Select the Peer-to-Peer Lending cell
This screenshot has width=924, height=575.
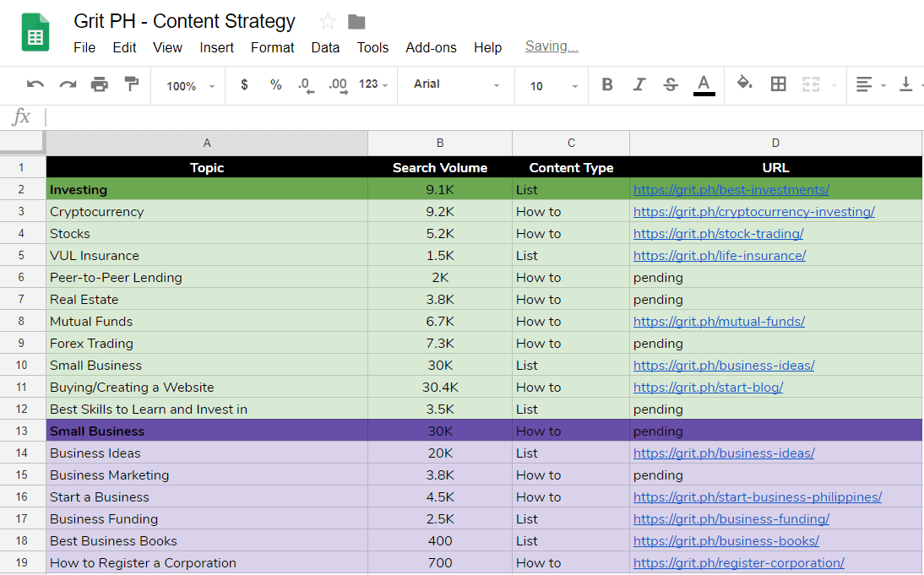pos(207,278)
